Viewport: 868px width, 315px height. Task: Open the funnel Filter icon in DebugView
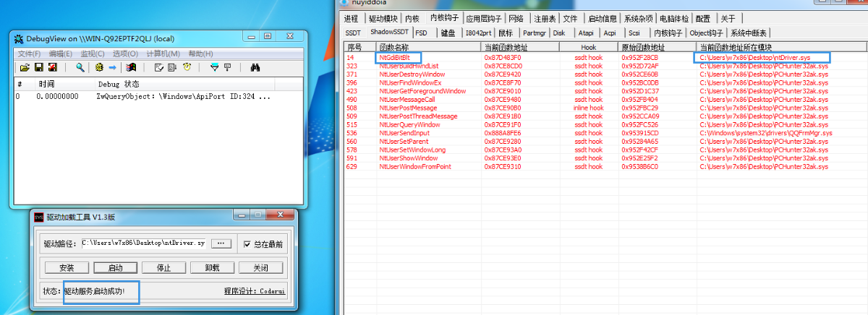[214, 67]
